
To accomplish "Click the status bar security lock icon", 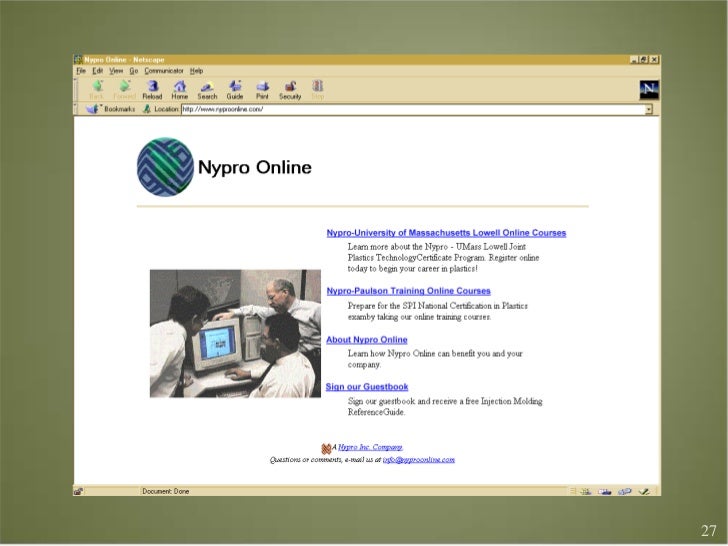I will [x=78, y=491].
